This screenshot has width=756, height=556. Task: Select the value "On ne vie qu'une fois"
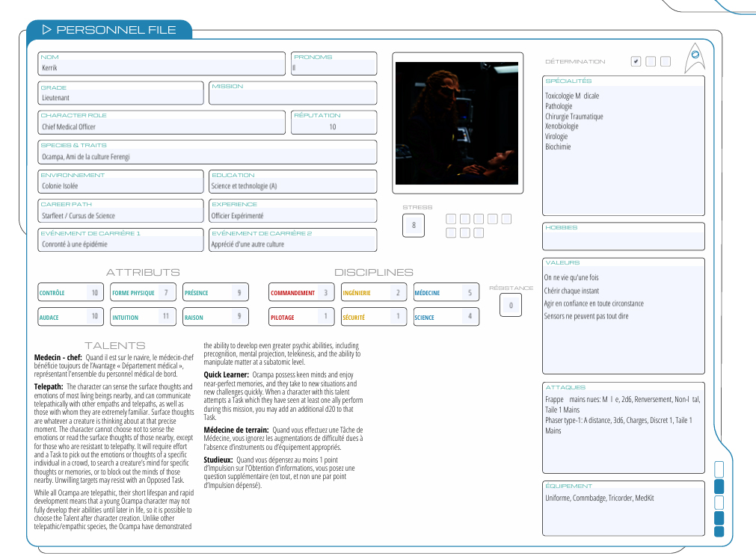click(x=571, y=277)
